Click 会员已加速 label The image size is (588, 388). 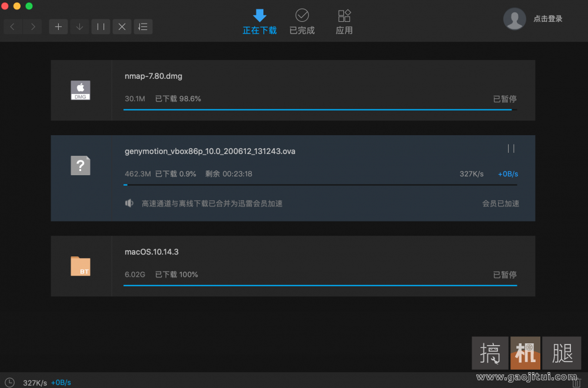click(x=500, y=203)
